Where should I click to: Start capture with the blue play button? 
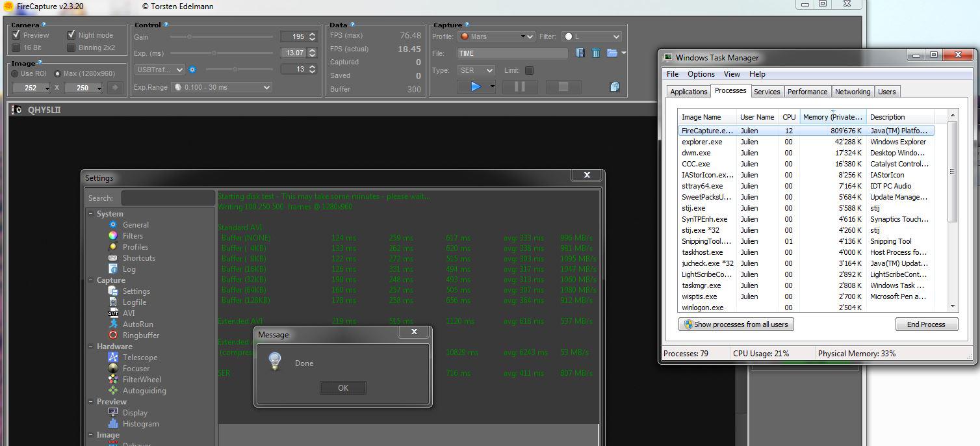[x=476, y=86]
